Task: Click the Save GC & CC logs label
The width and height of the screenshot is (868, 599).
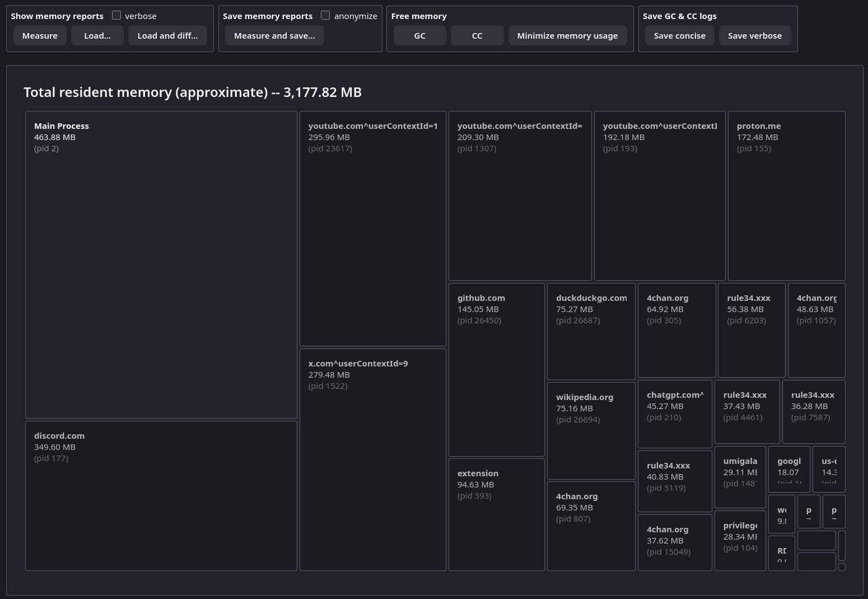Action: click(680, 16)
